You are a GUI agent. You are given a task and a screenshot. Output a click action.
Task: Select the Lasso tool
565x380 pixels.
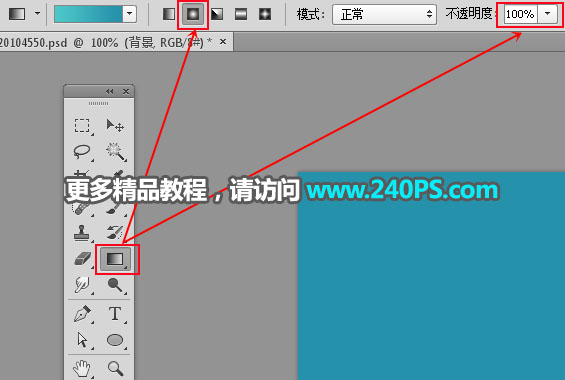coord(82,151)
